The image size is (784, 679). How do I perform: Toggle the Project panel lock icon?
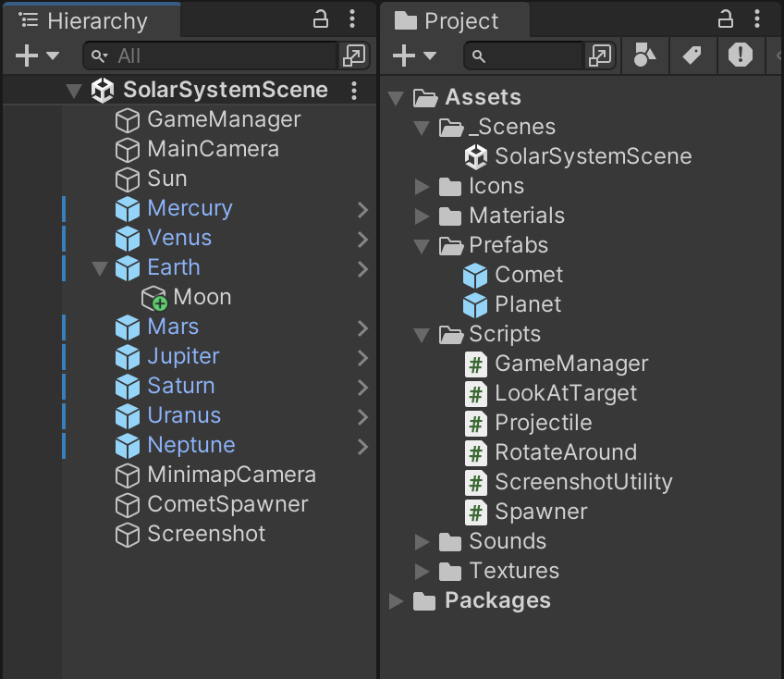pos(726,19)
